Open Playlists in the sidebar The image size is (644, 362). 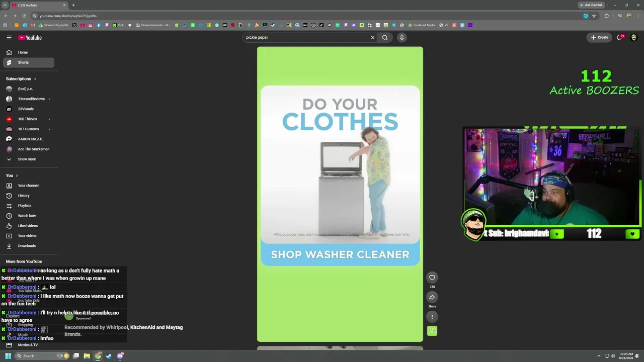click(28, 206)
